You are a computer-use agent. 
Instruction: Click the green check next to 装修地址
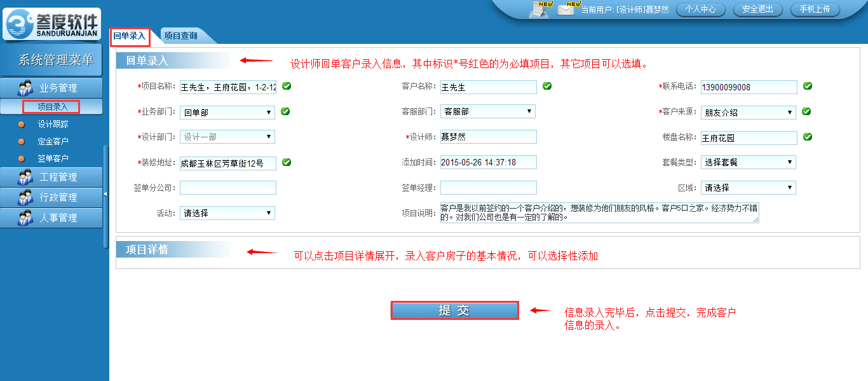(287, 162)
